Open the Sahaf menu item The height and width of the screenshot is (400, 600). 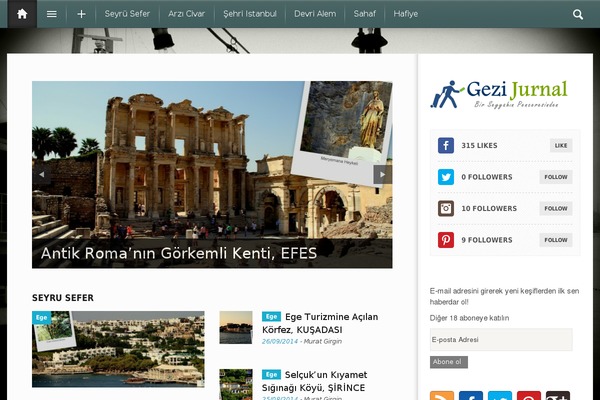pos(364,14)
